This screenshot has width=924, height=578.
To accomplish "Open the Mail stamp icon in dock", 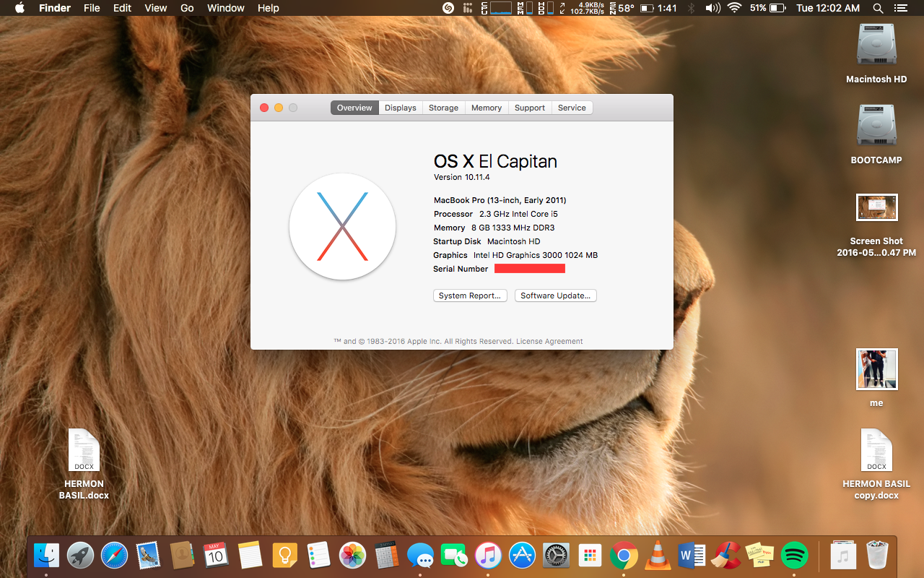I will (x=148, y=555).
